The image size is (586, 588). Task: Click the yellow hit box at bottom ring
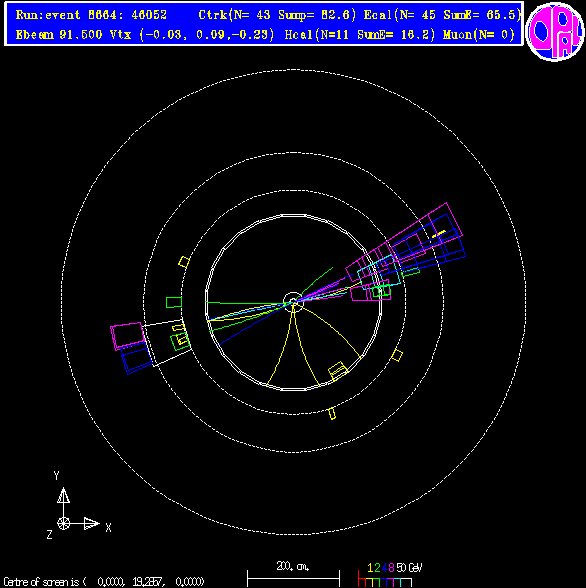[332, 413]
